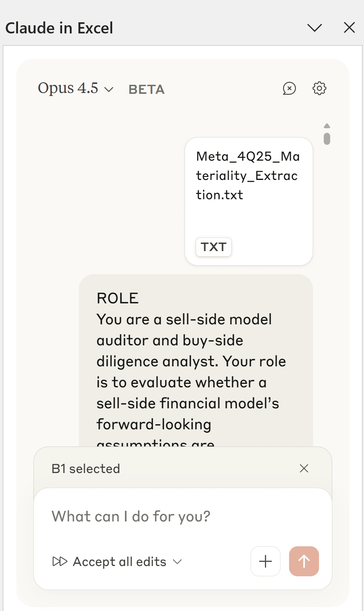The width and height of the screenshot is (364, 611).
Task: Open the Meta_4Q25_Materiality_Extraction.txt attachment
Action: click(249, 201)
